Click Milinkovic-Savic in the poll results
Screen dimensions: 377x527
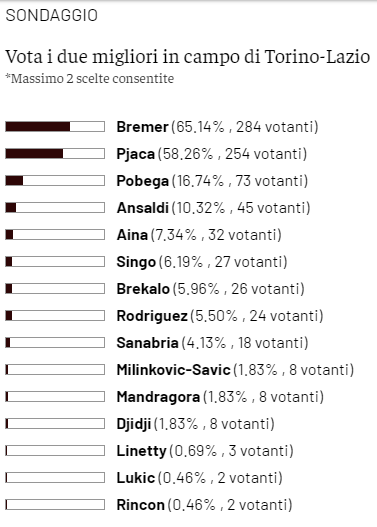(x=173, y=370)
